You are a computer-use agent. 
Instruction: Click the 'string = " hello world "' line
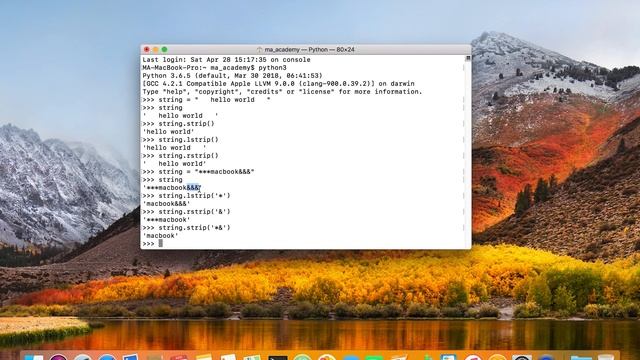pos(206,100)
